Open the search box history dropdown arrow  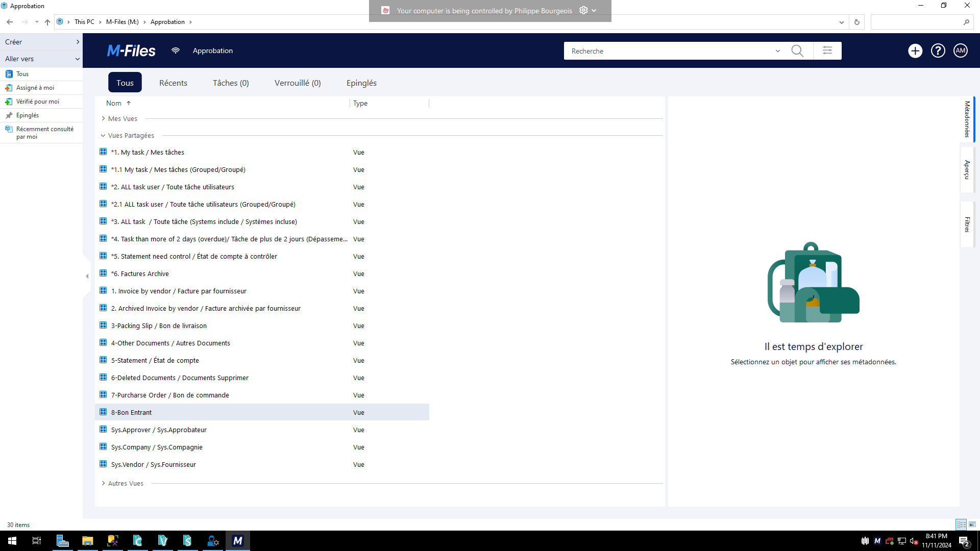778,51
